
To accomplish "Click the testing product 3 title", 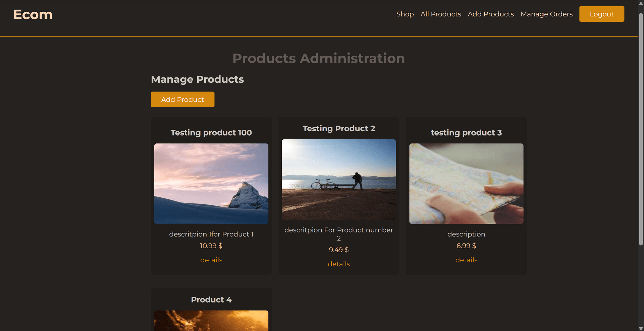I will pos(466,133).
